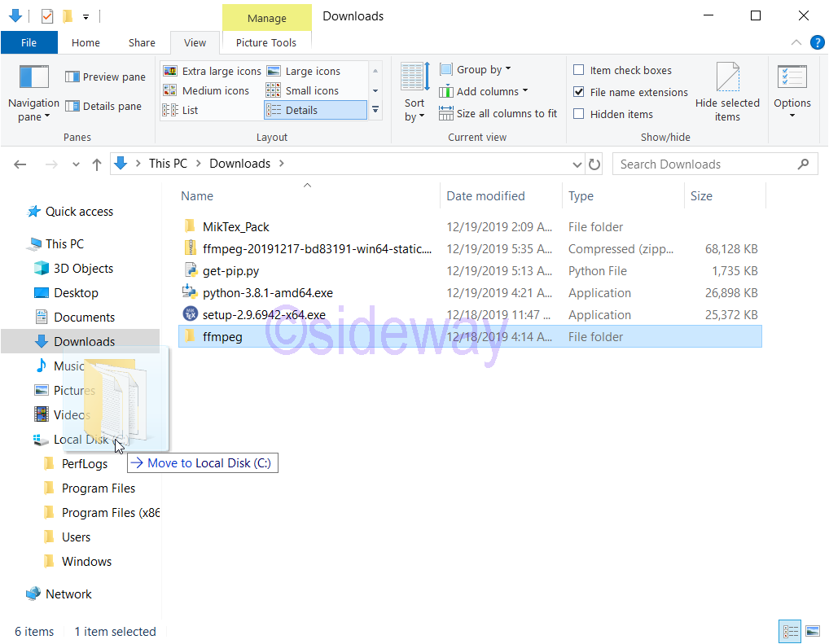Viewport: 829px width, 644px height.
Task: Sort by the Type column header
Action: click(x=623, y=195)
